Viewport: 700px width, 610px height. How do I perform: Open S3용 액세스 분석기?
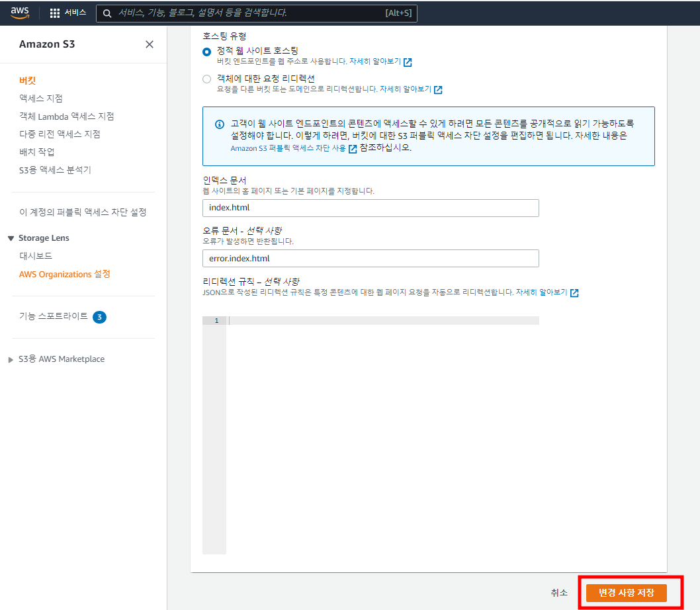55,169
